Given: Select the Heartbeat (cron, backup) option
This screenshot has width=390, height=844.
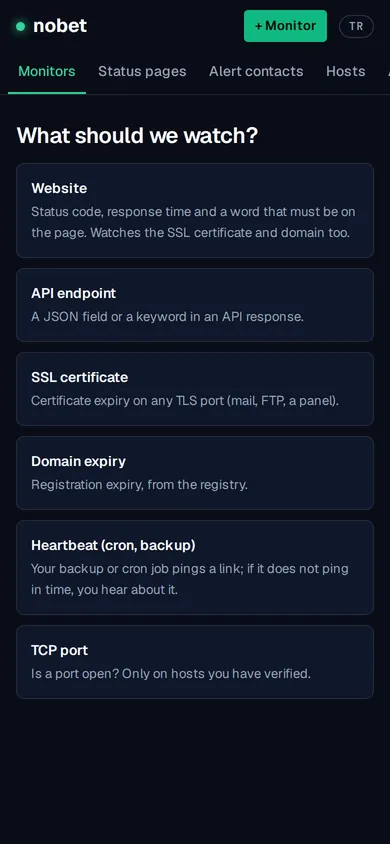Looking at the screenshot, I should [x=195, y=567].
